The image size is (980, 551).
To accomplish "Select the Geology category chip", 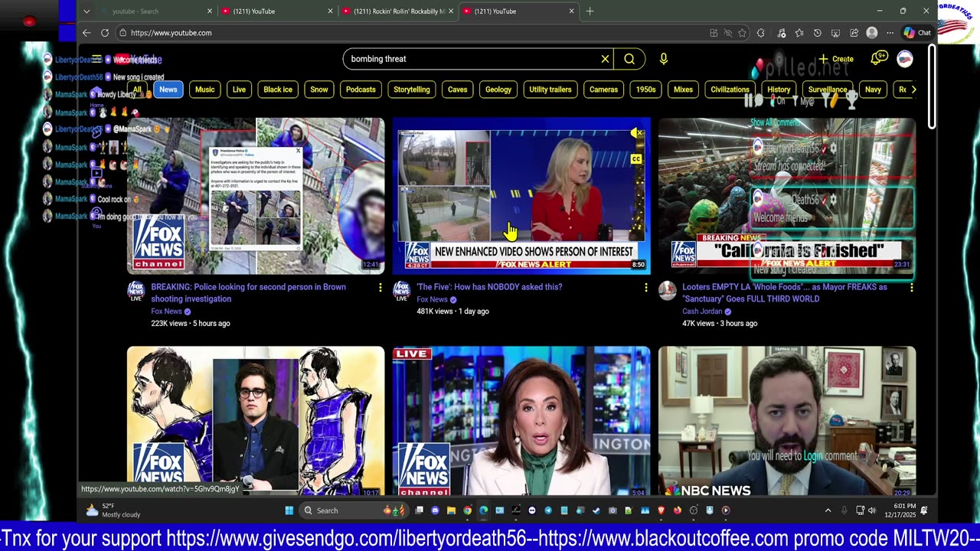I will [x=498, y=90].
